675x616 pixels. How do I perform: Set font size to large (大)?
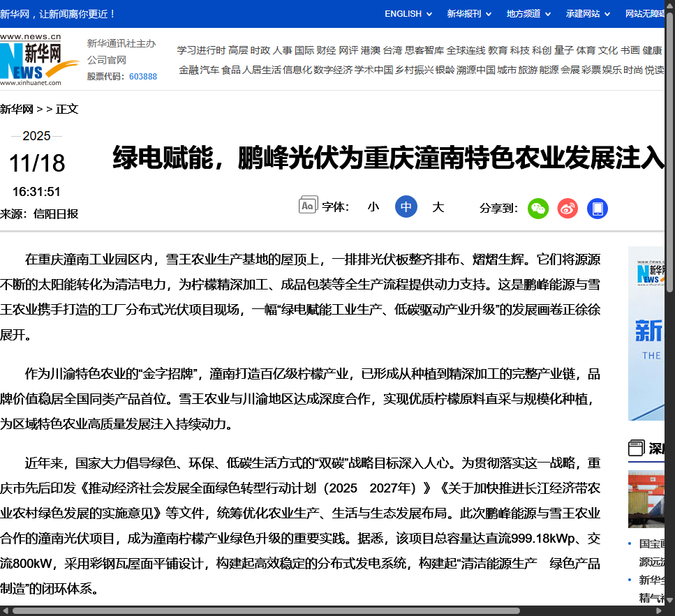[x=438, y=207]
